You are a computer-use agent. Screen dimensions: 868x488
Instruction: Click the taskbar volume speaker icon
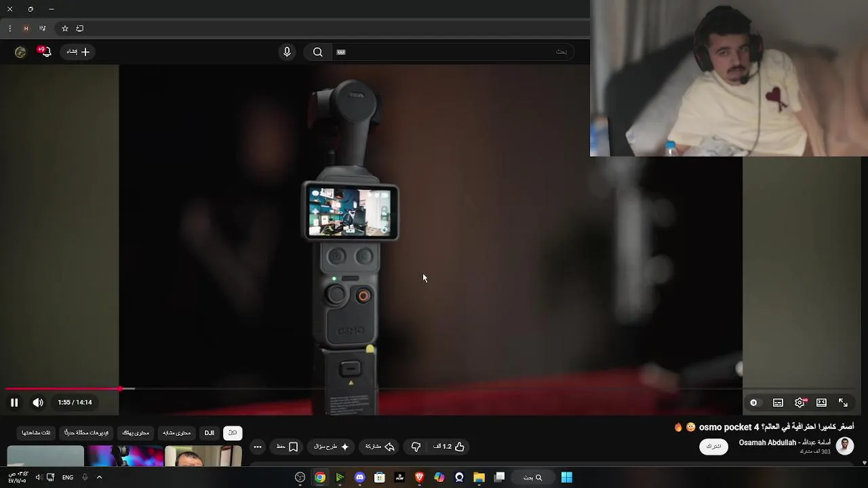pos(38,477)
